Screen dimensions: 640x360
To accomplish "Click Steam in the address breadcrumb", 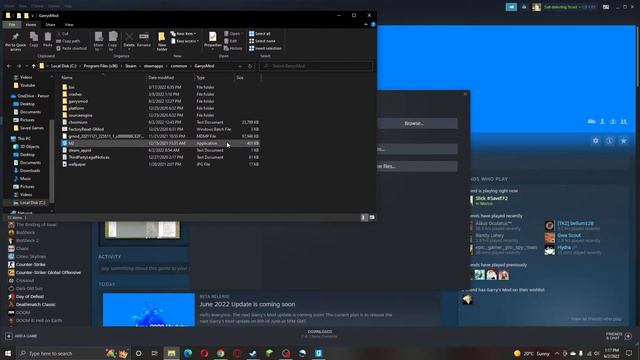I will 131,66.
